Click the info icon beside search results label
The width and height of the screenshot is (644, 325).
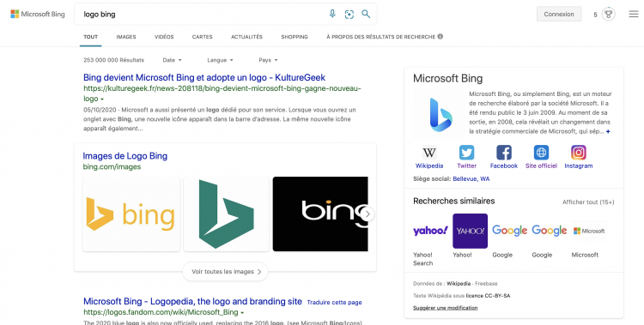tap(440, 37)
